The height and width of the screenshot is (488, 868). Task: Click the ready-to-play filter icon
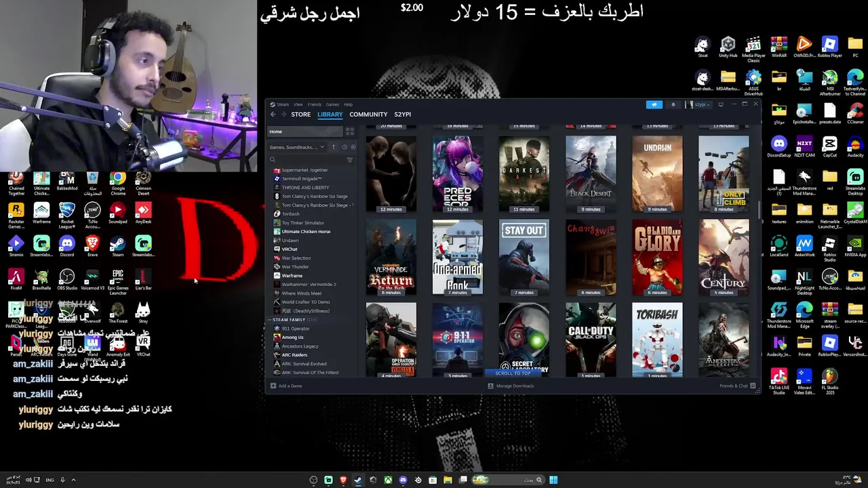coord(353,147)
